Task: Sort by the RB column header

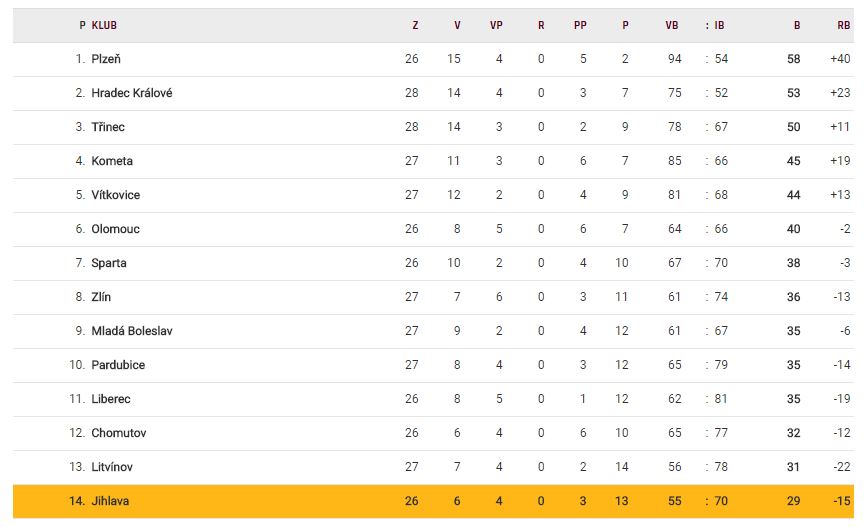Action: [843, 25]
